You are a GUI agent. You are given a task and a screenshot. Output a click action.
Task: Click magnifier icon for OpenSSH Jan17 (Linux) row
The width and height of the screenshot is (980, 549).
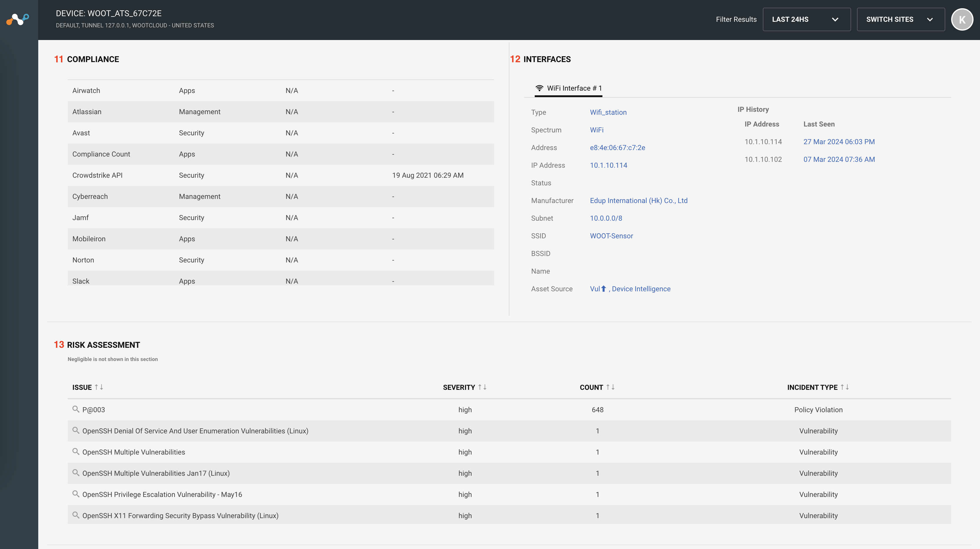tap(76, 473)
